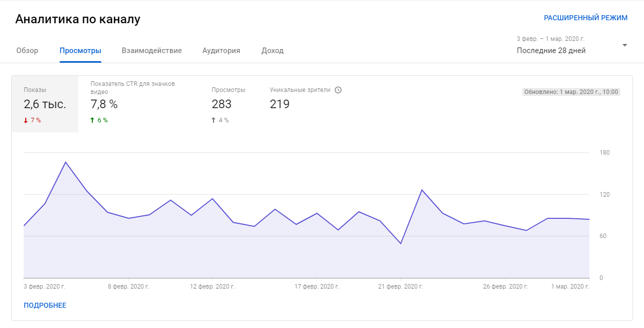Click the red down arrow under Показы

pyautogui.click(x=26, y=120)
